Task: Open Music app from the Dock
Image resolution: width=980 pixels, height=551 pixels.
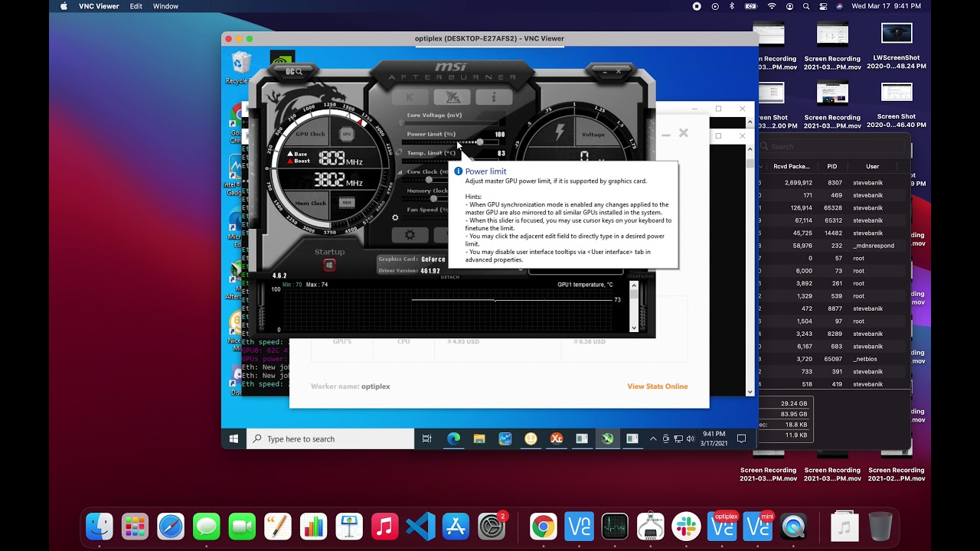Action: pyautogui.click(x=384, y=527)
